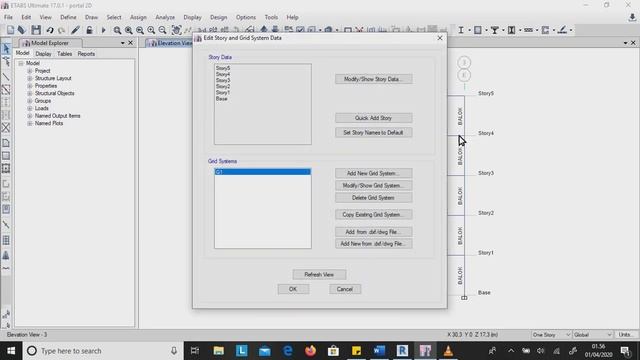640x360 pixels.
Task: Expand the Project tree node
Action: click(29, 71)
